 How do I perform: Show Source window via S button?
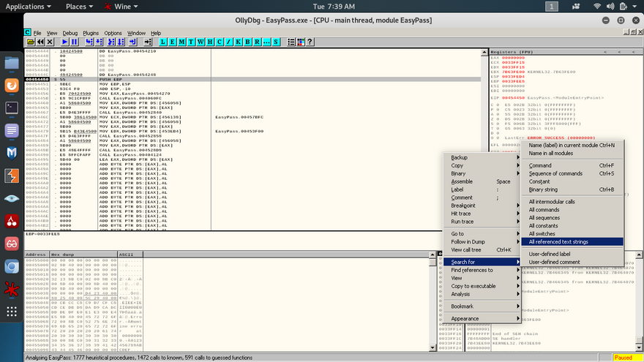(277, 42)
